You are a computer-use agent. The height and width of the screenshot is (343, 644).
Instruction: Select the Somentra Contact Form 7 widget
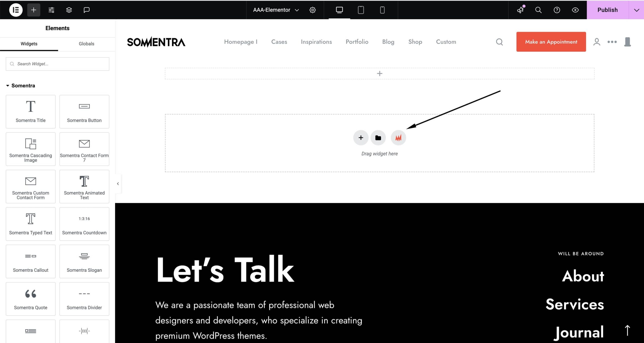coord(84,149)
